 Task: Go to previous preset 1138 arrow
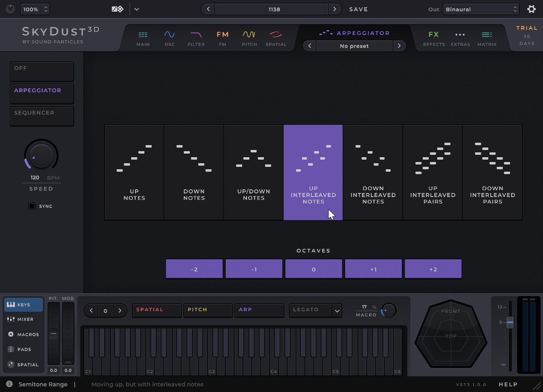pyautogui.click(x=208, y=9)
